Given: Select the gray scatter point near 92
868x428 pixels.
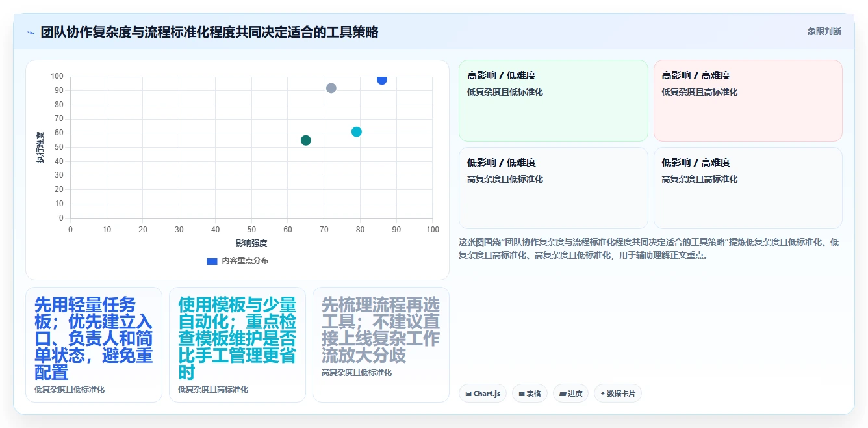Looking at the screenshot, I should 331,88.
